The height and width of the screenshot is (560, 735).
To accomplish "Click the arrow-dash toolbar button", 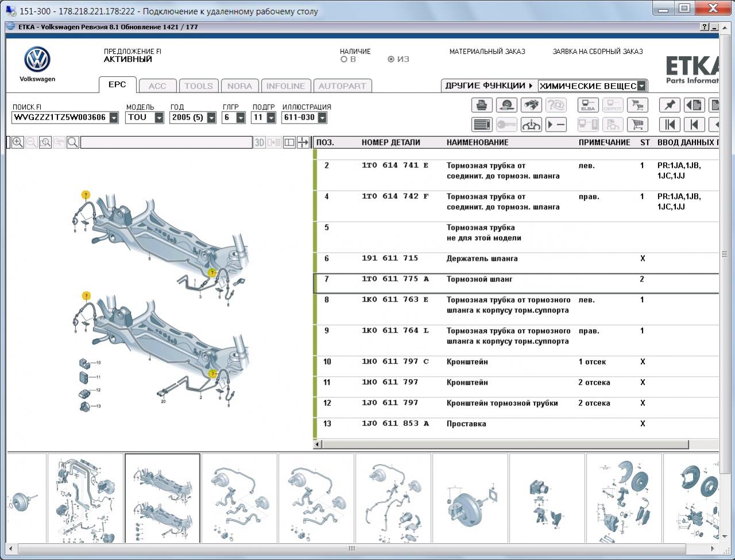I will tap(556, 125).
